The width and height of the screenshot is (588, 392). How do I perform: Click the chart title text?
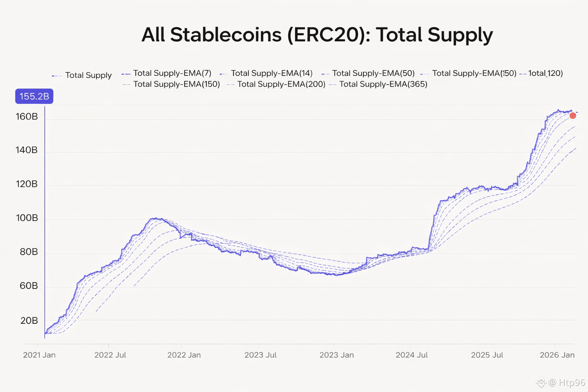tap(317, 35)
